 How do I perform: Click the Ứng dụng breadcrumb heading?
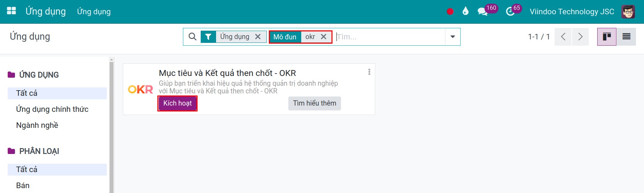pyautogui.click(x=30, y=37)
